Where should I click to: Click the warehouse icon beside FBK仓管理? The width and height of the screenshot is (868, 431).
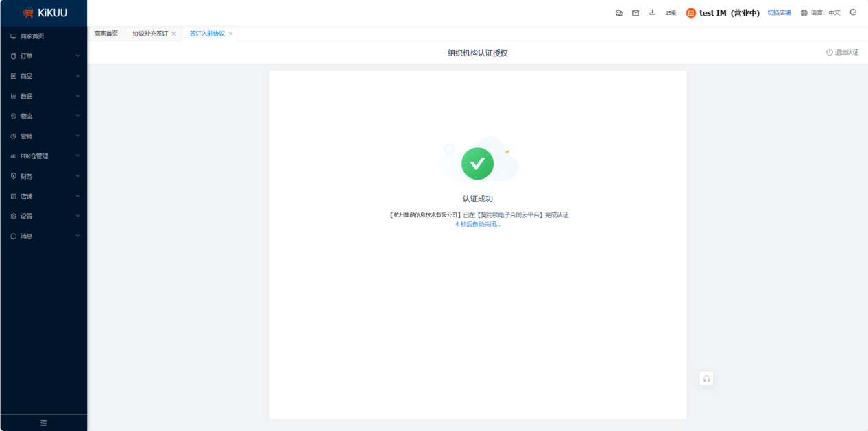tap(13, 156)
